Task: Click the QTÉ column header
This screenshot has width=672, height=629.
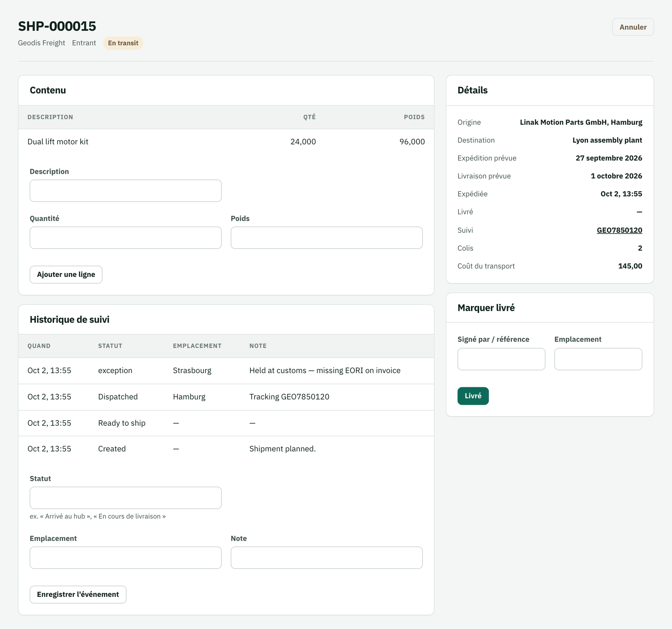Action: coord(309,117)
